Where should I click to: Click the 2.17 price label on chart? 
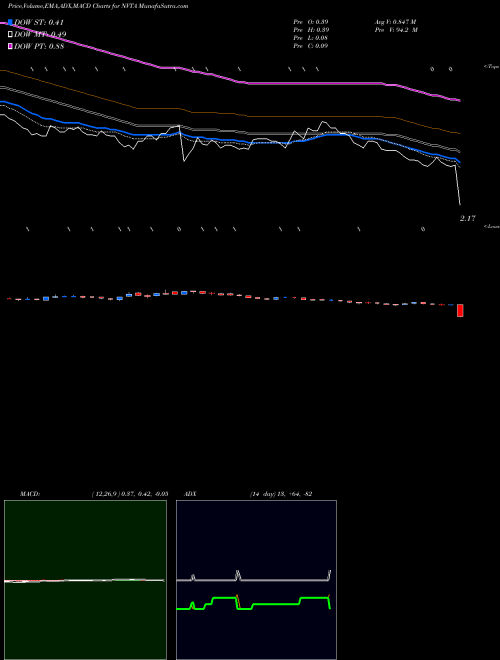(468, 218)
